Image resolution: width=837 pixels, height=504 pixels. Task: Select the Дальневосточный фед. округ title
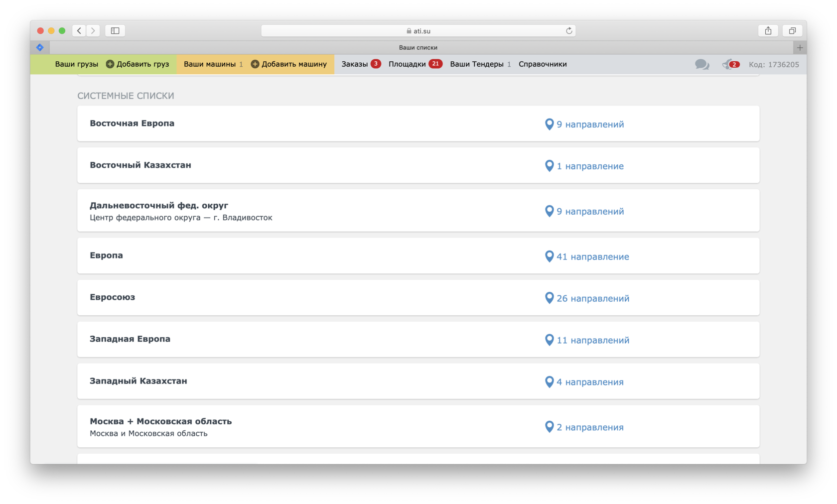tap(159, 206)
